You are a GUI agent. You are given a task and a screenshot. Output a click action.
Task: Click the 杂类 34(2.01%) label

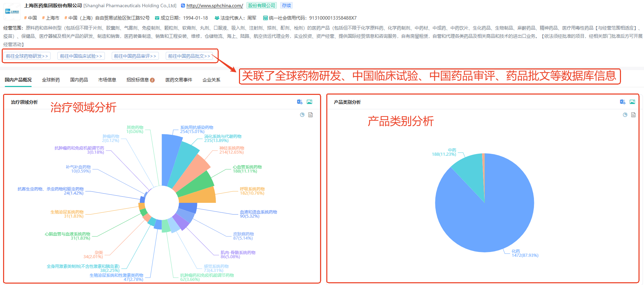click(x=93, y=255)
